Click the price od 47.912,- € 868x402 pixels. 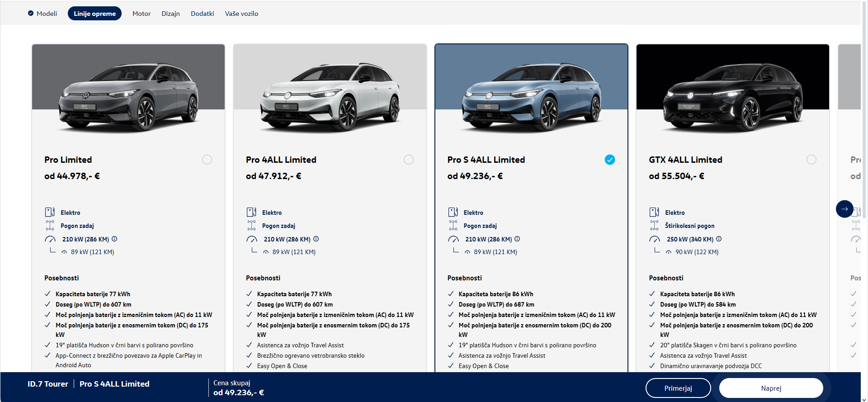274,176
